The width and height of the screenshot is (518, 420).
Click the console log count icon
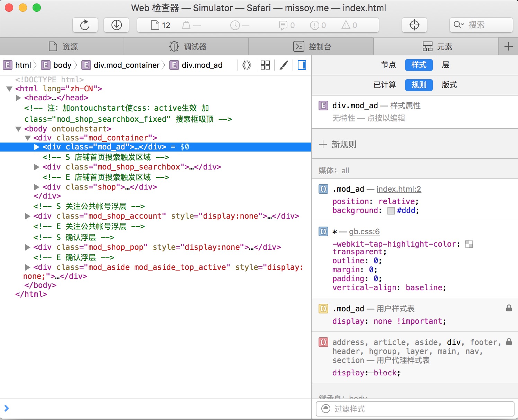[283, 25]
